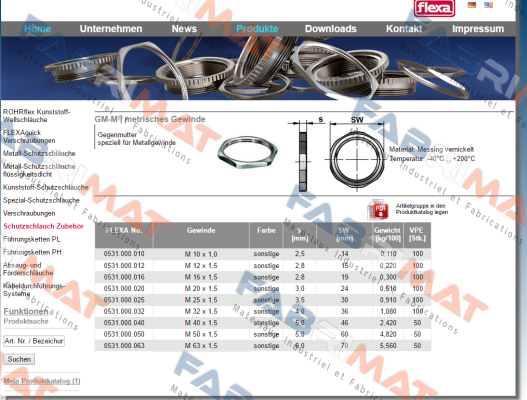Open Unternehmen menu item
527x400 pixels.
(x=111, y=29)
